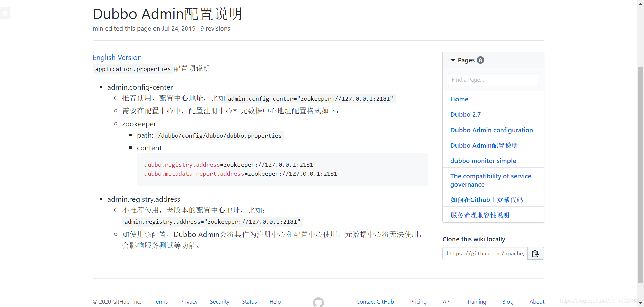Open the About footer link
Viewport: 644px width, 307px height.
537,302
